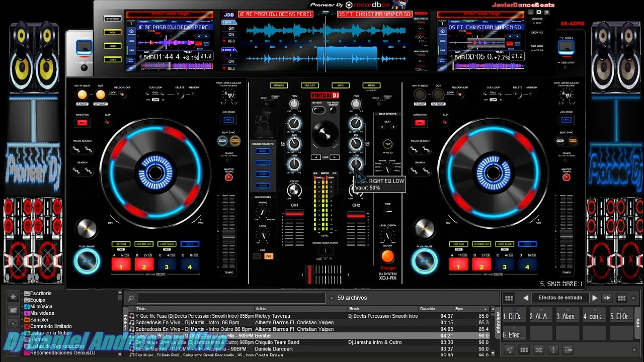Click the right channel LOW EQ knob
Viewport: 644px width, 362px height.
pos(356,164)
